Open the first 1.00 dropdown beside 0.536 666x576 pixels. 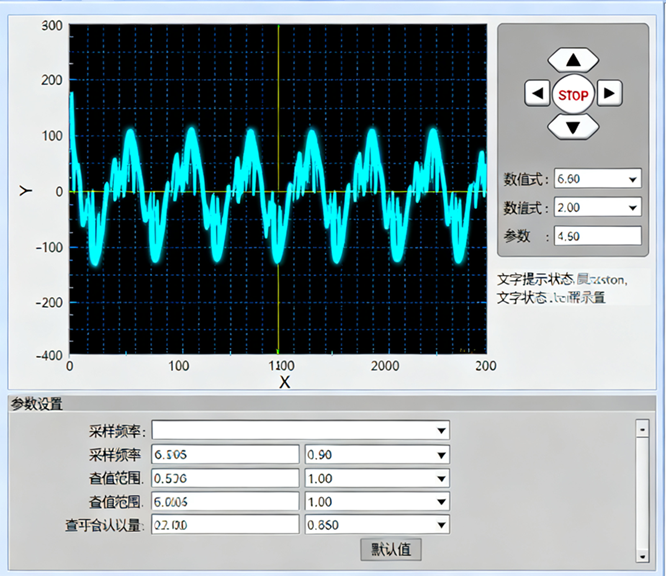(377, 478)
